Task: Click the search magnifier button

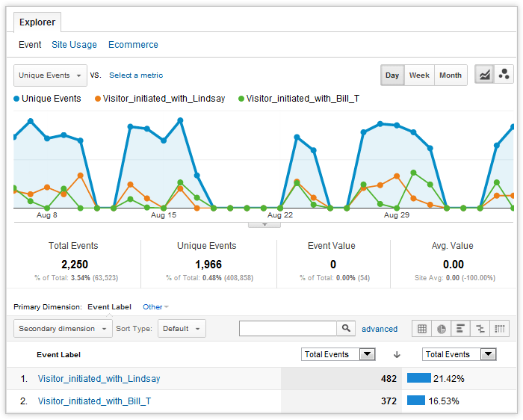Action: point(346,328)
